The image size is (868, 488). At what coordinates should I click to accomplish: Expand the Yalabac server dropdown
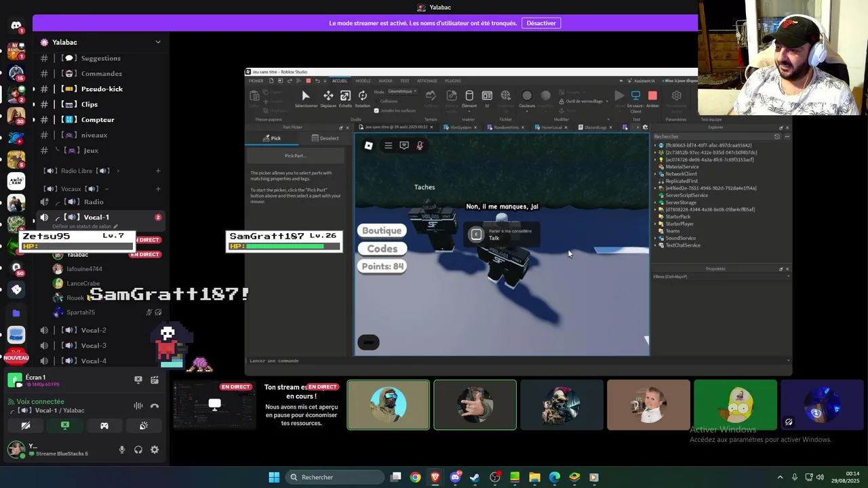158,42
